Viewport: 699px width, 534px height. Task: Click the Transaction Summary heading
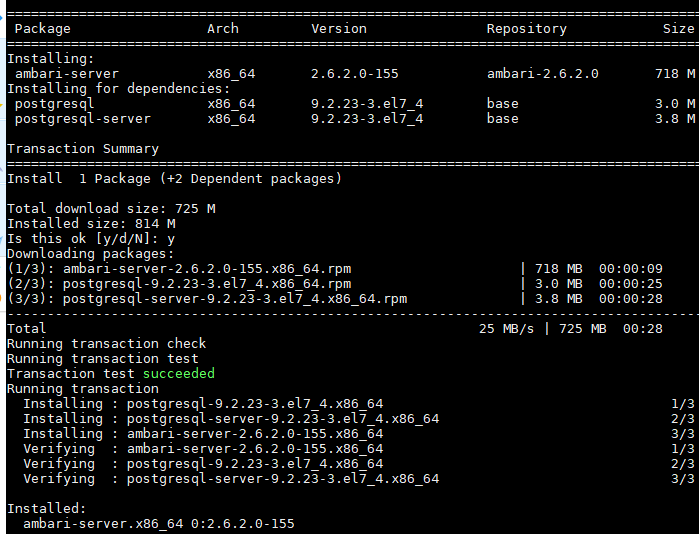click(83, 148)
